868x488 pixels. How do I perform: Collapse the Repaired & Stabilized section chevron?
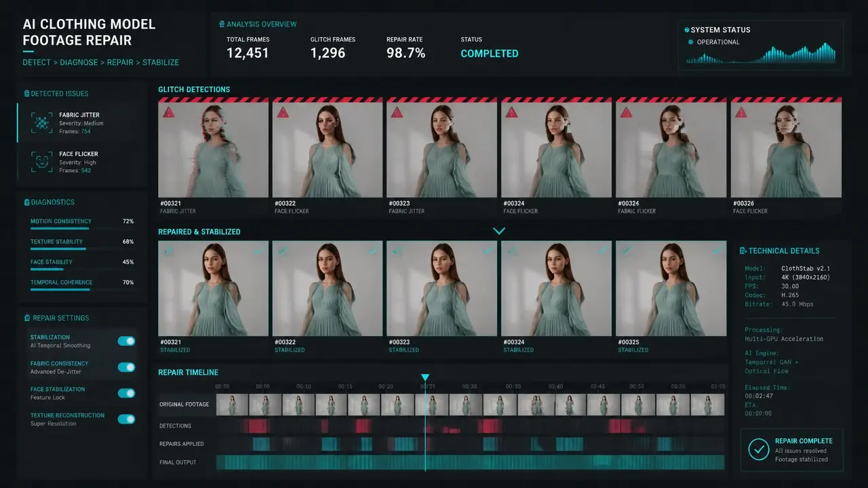coord(499,231)
